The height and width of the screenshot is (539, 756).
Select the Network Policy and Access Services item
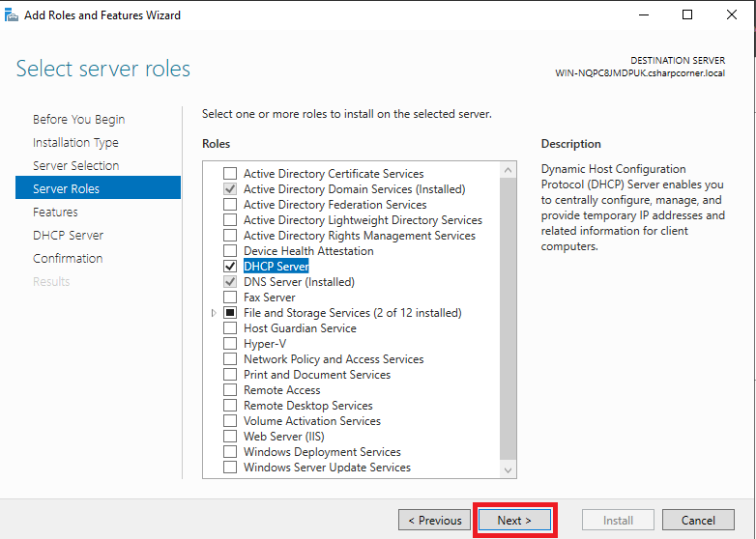334,359
